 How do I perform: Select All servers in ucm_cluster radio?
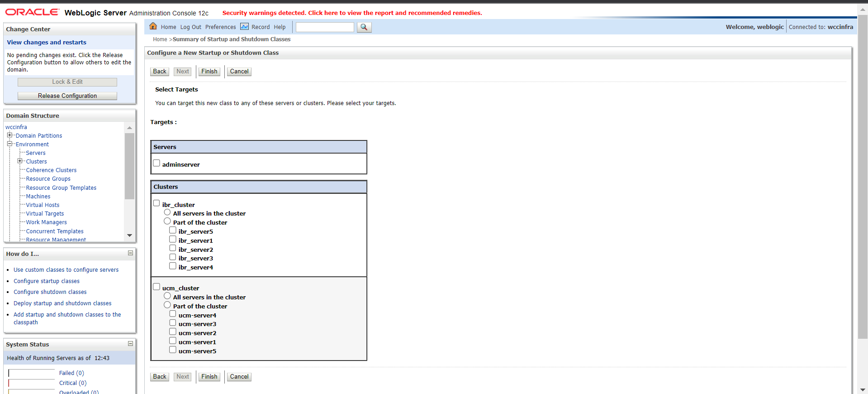[167, 296]
